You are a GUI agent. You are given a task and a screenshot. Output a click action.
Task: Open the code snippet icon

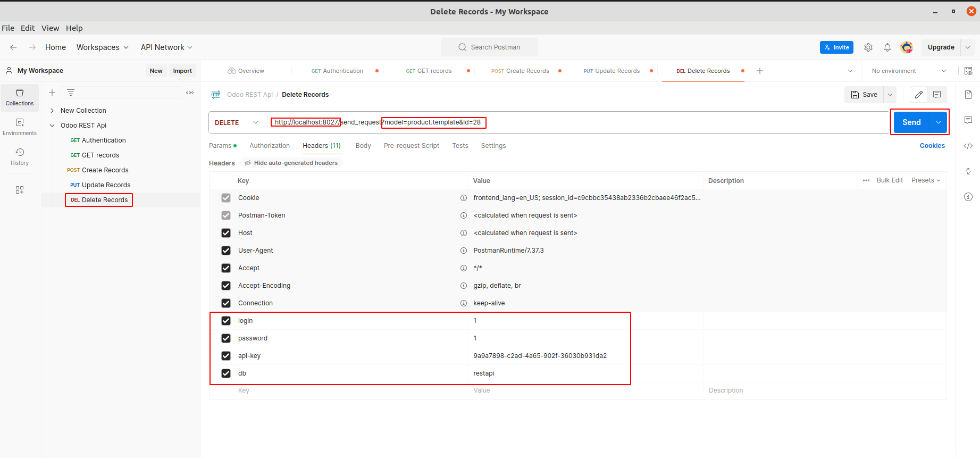click(x=968, y=146)
